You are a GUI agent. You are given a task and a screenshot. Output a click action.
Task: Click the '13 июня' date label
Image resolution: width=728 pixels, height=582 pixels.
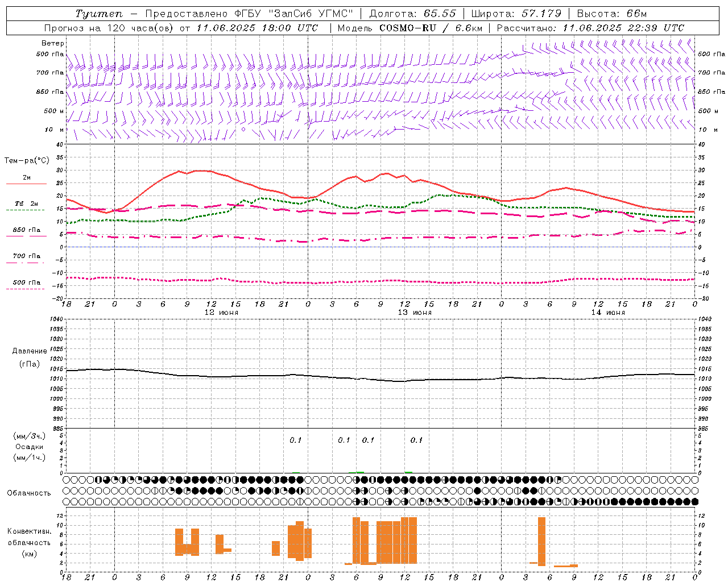415,313
